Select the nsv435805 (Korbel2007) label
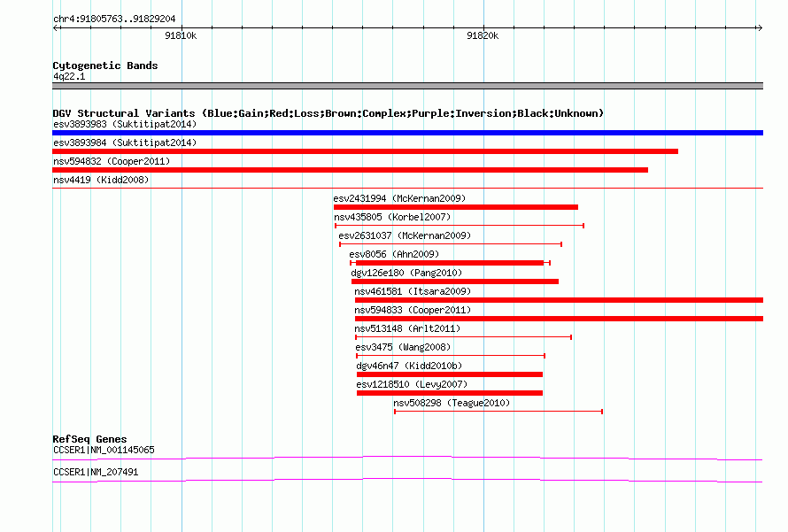This screenshot has width=788, height=532. point(392,217)
